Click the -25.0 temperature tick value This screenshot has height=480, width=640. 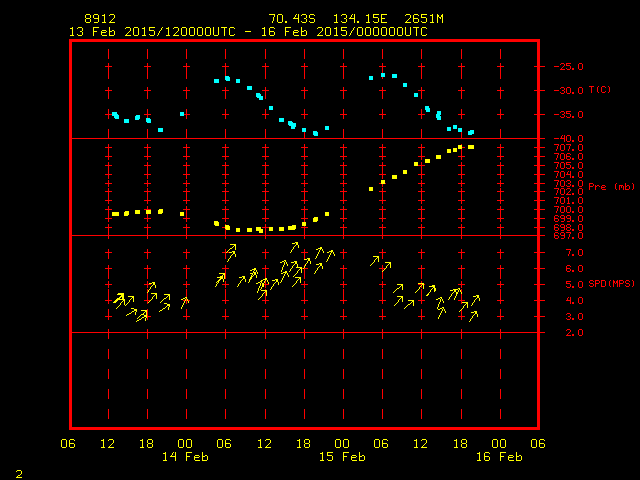coord(568,67)
